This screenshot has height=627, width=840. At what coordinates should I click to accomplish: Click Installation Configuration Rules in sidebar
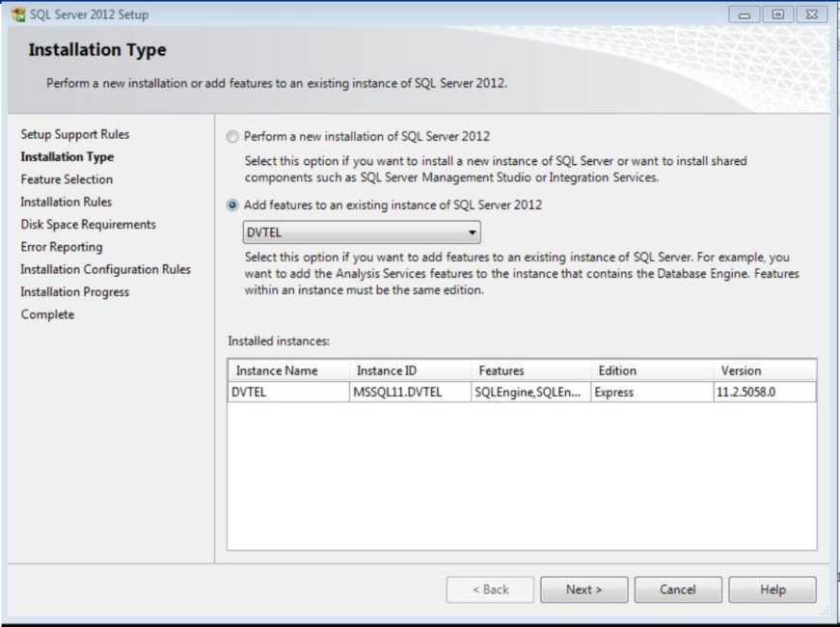(x=105, y=269)
